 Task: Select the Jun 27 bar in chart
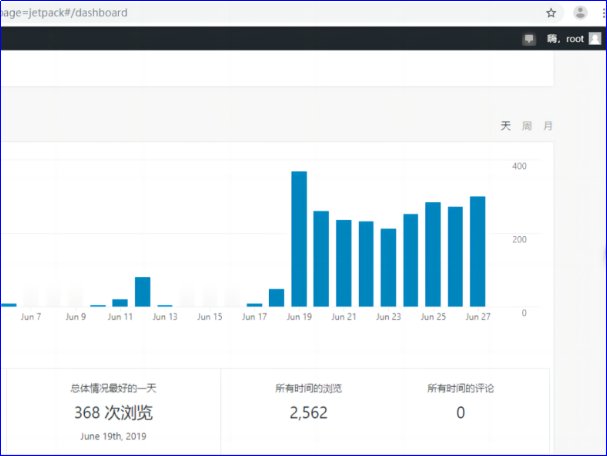(x=478, y=252)
